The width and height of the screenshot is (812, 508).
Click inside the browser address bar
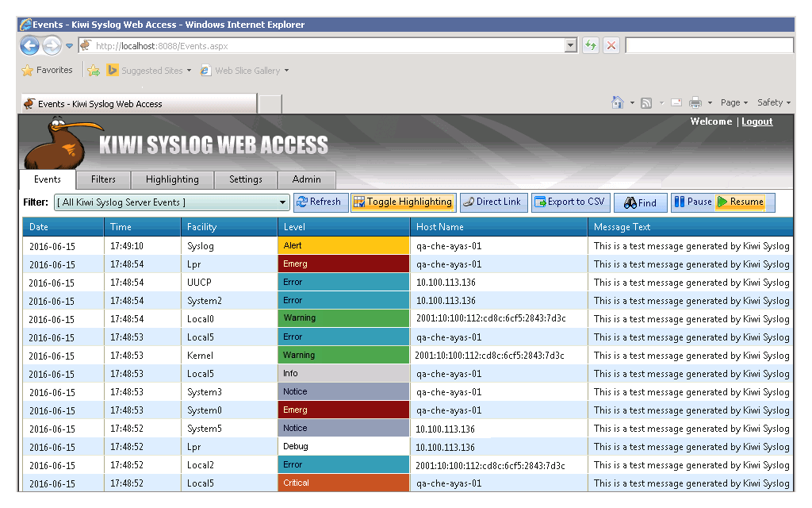(317, 45)
